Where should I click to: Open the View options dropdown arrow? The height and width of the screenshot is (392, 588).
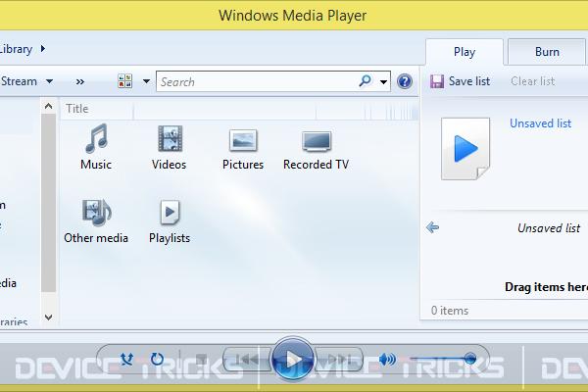pos(146,81)
